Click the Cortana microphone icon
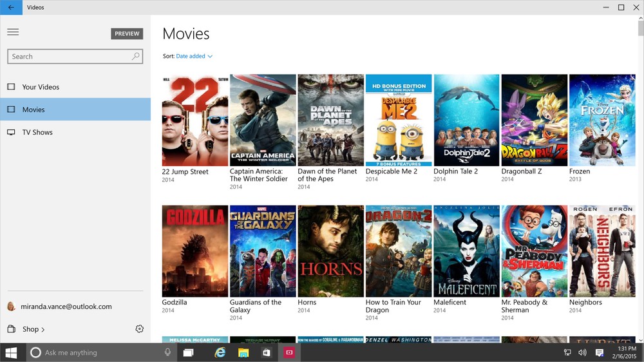644x362 pixels. [167, 352]
